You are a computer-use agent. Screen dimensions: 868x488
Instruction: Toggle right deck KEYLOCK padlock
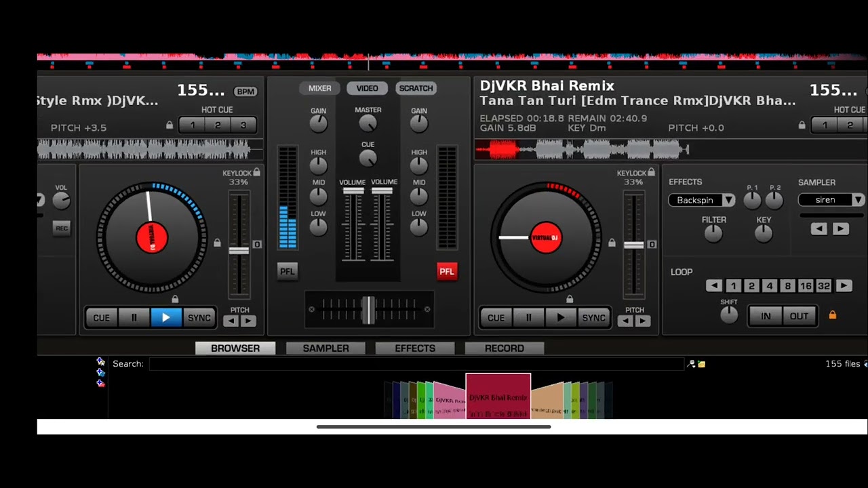pos(651,173)
